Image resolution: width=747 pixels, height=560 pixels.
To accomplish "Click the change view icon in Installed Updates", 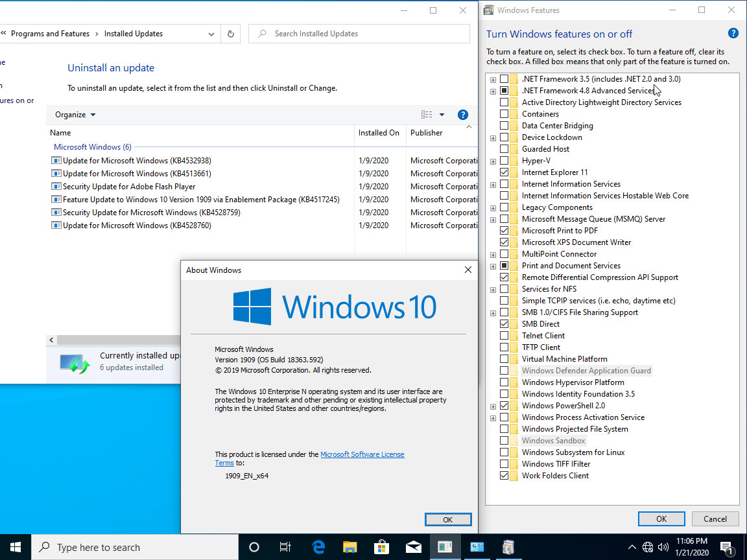I will [x=427, y=115].
